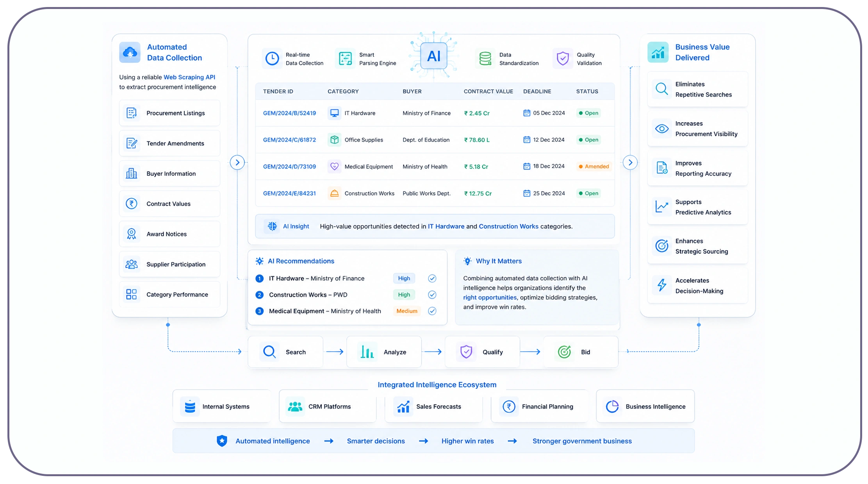Click the Business Value Delivered chart icon
This screenshot has height=484, width=868.
tap(658, 52)
